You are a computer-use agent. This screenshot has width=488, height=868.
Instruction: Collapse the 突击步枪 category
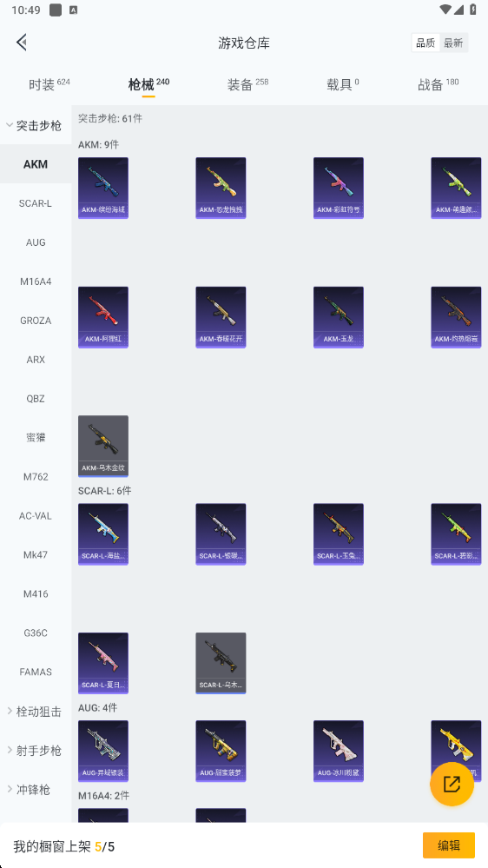(x=35, y=126)
